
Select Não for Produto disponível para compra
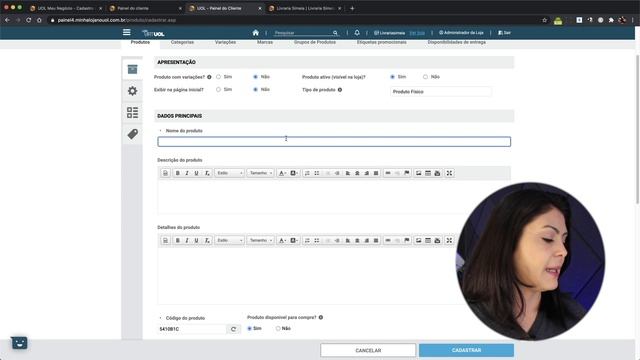278,329
